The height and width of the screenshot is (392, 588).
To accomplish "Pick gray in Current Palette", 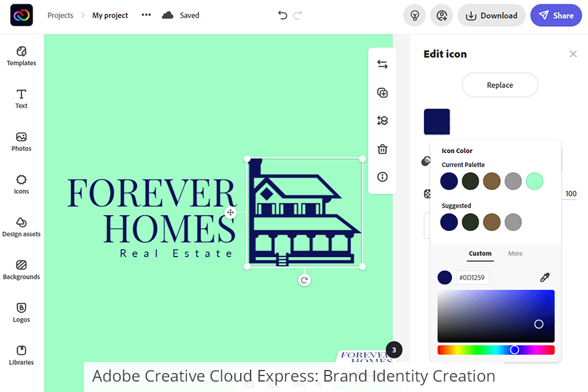I will [x=513, y=181].
